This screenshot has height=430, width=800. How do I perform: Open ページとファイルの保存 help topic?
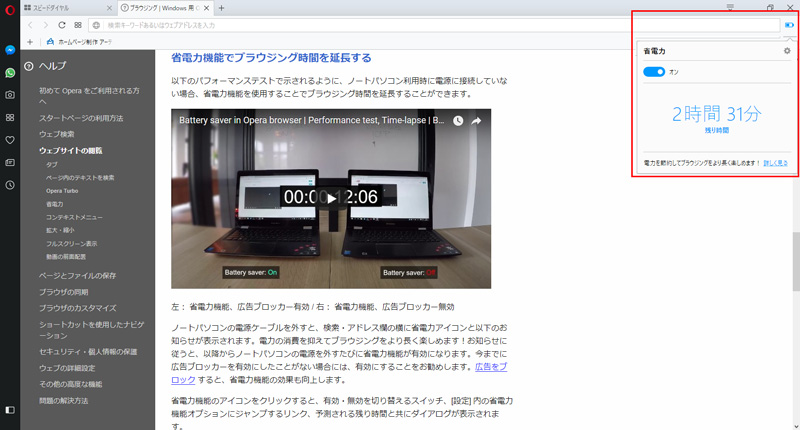(x=78, y=275)
